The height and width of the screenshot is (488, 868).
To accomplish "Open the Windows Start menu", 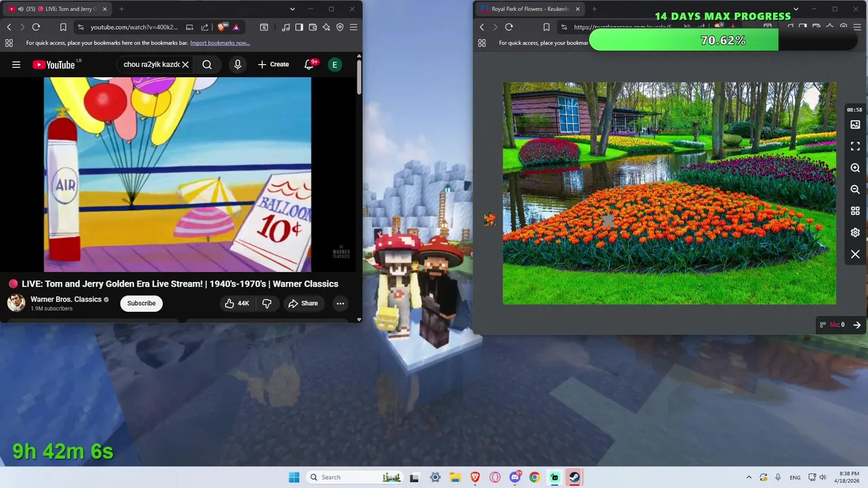I will click(x=294, y=477).
